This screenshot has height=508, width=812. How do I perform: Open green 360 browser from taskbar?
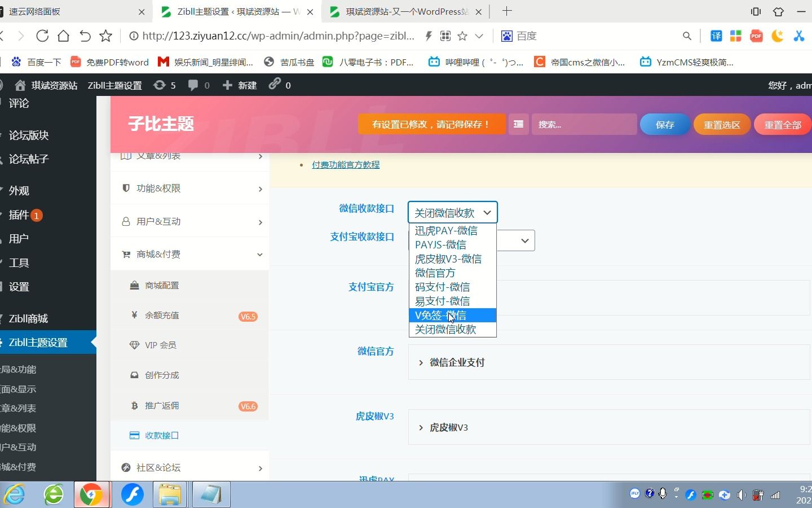(x=54, y=495)
